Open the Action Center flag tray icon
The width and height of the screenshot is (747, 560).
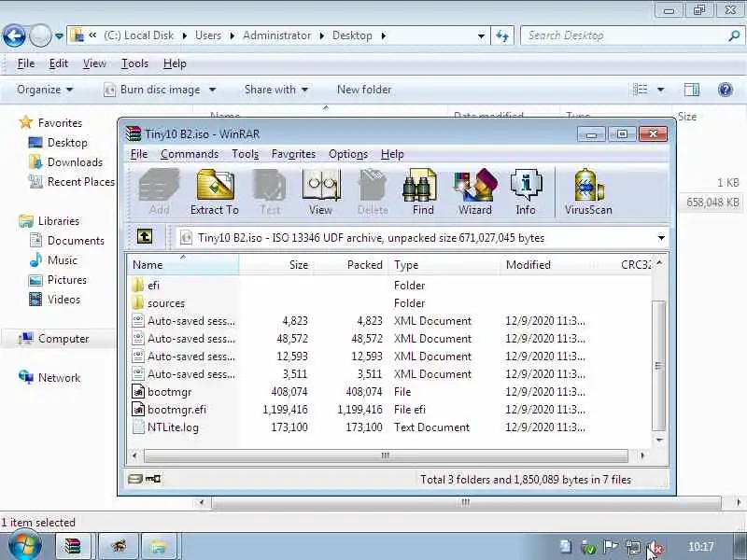[x=611, y=547]
